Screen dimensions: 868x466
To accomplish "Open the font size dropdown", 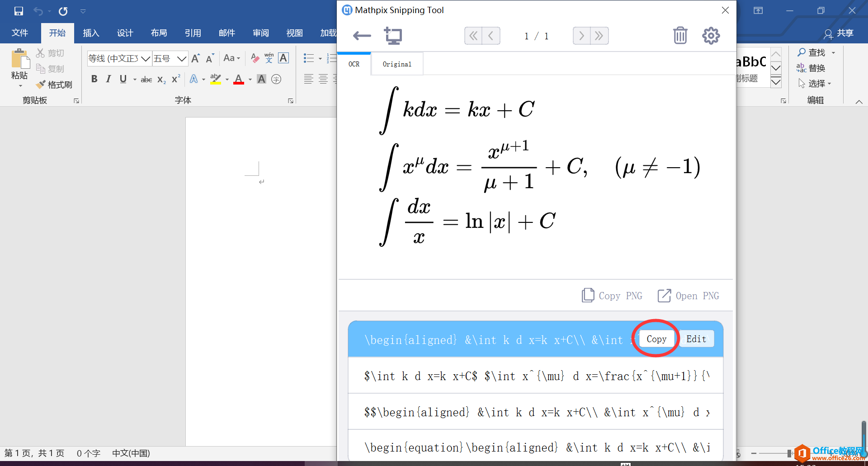I will [183, 58].
